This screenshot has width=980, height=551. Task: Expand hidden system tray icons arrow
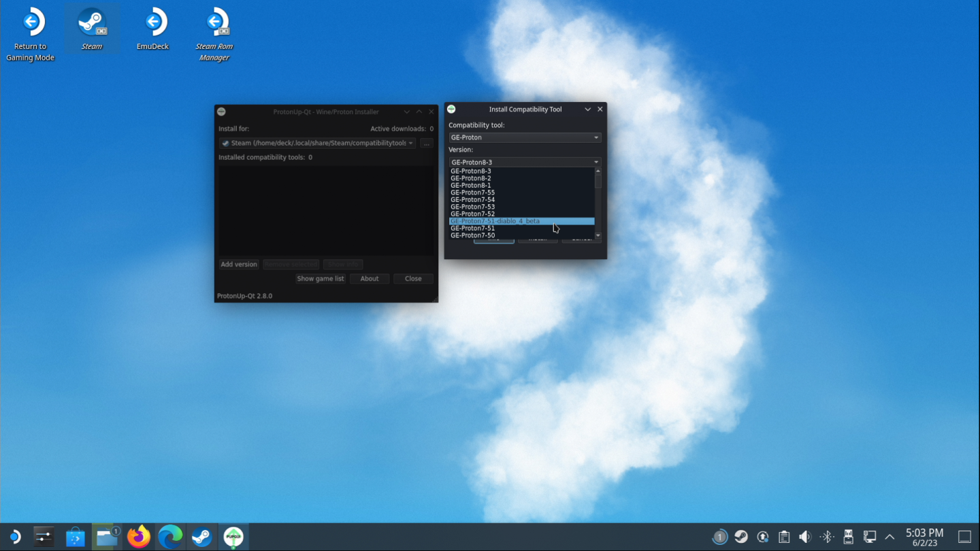click(889, 537)
